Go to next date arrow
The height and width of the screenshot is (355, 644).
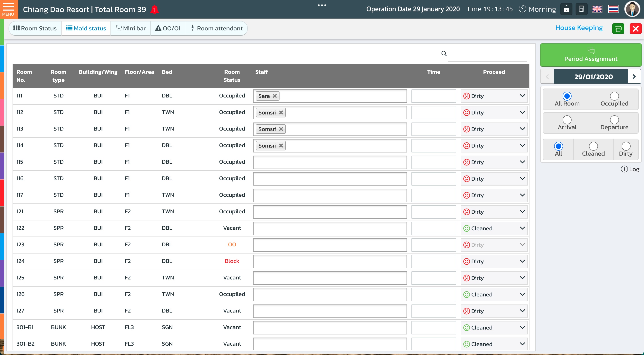click(634, 76)
